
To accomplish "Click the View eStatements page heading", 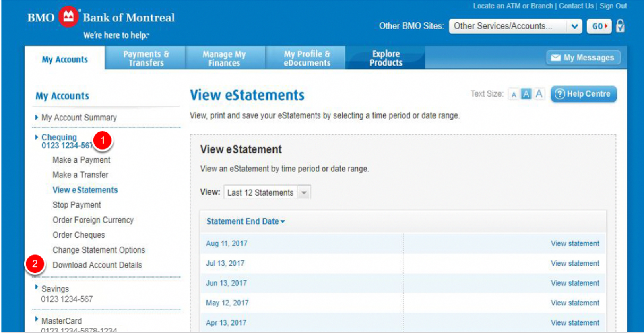I will click(x=247, y=95).
